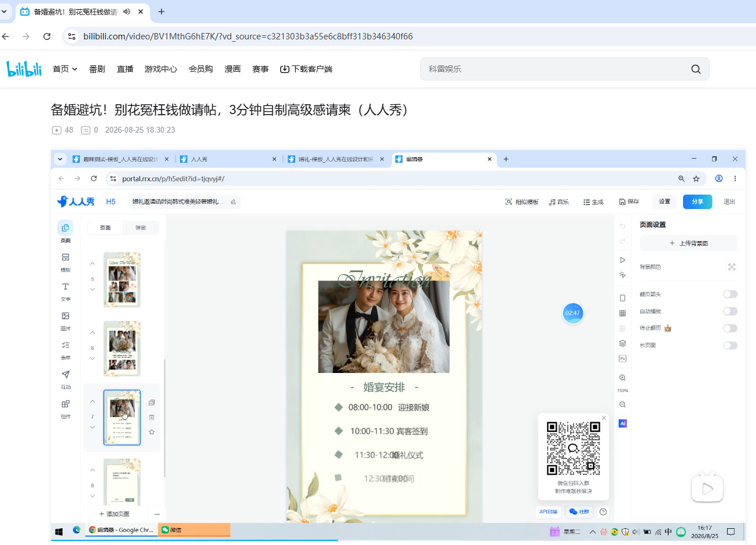The height and width of the screenshot is (545, 756).
Task: Click the blue 分享 button
Action: pyautogui.click(x=698, y=202)
